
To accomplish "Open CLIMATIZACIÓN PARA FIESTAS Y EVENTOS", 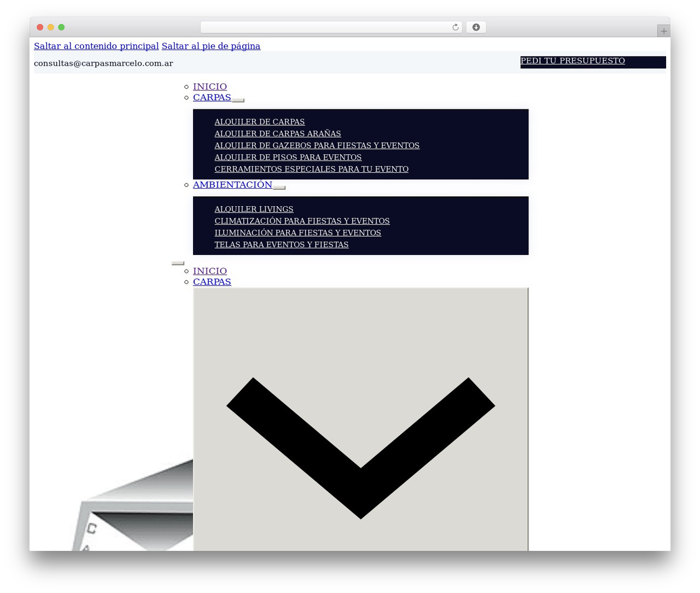I will coord(302,221).
